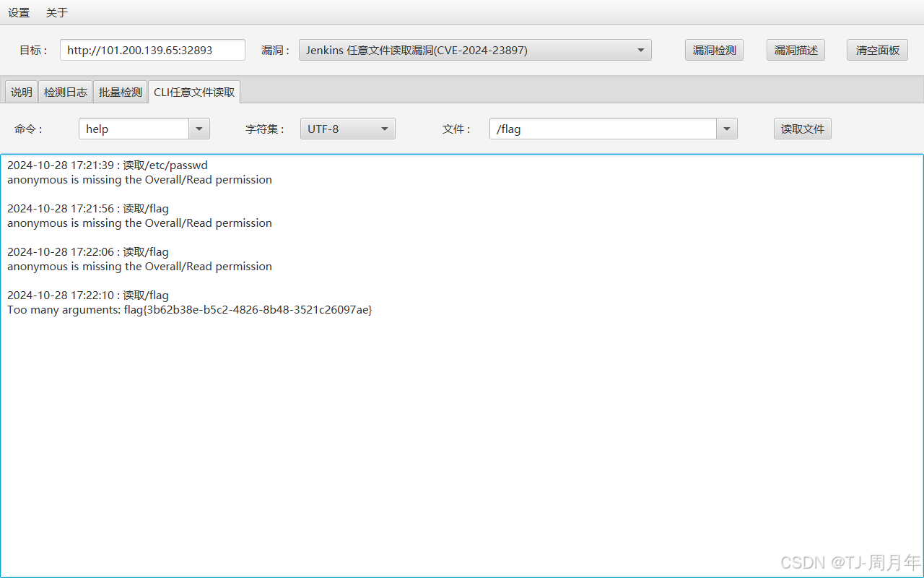Viewport: 924px width, 578px height.
Task: Open the 字符集 UTF-8 dropdown
Action: click(x=348, y=129)
